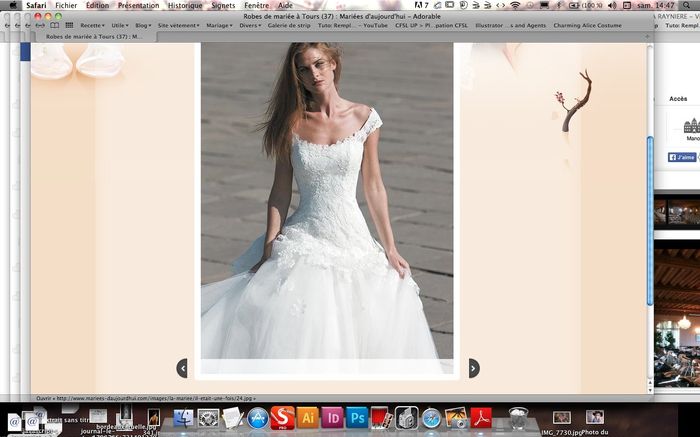Image resolution: width=700 pixels, height=437 pixels.
Task: Open the Historique menu
Action: pyautogui.click(x=185, y=5)
